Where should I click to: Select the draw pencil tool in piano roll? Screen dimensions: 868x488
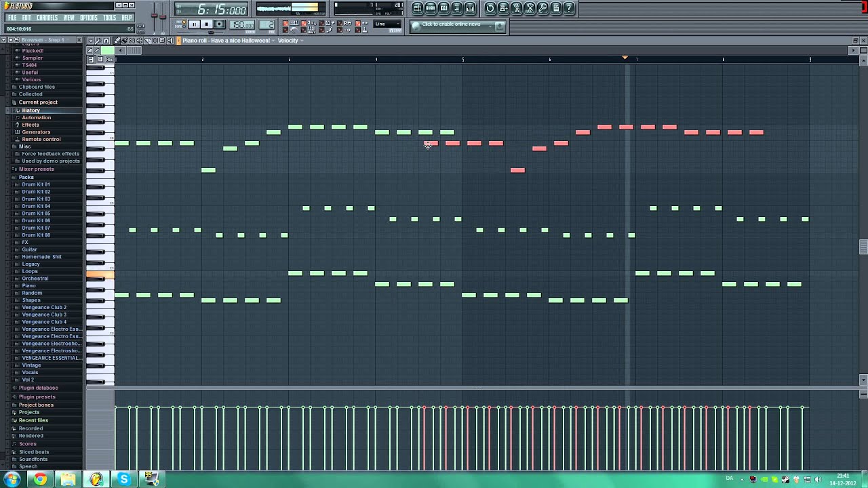pos(118,41)
